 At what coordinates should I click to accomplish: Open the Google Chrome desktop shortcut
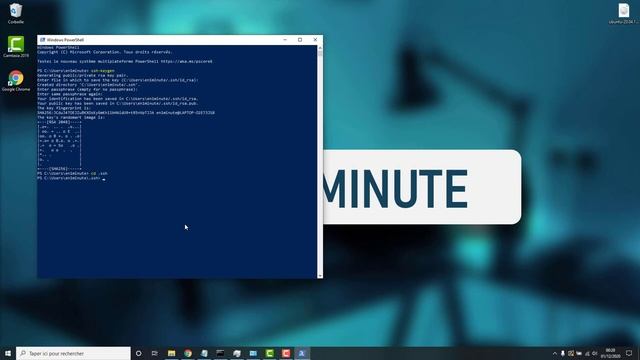click(x=16, y=80)
